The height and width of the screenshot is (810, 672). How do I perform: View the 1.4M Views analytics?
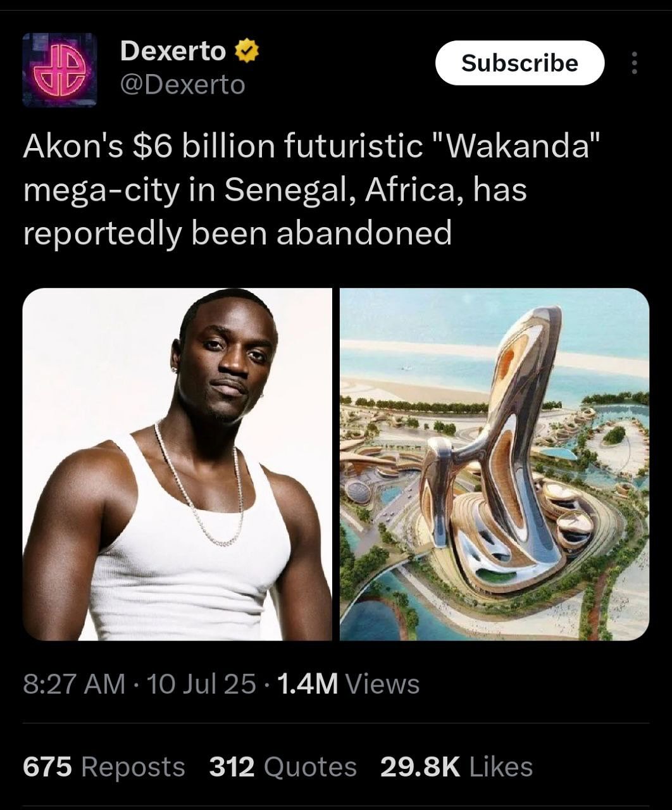click(x=348, y=684)
